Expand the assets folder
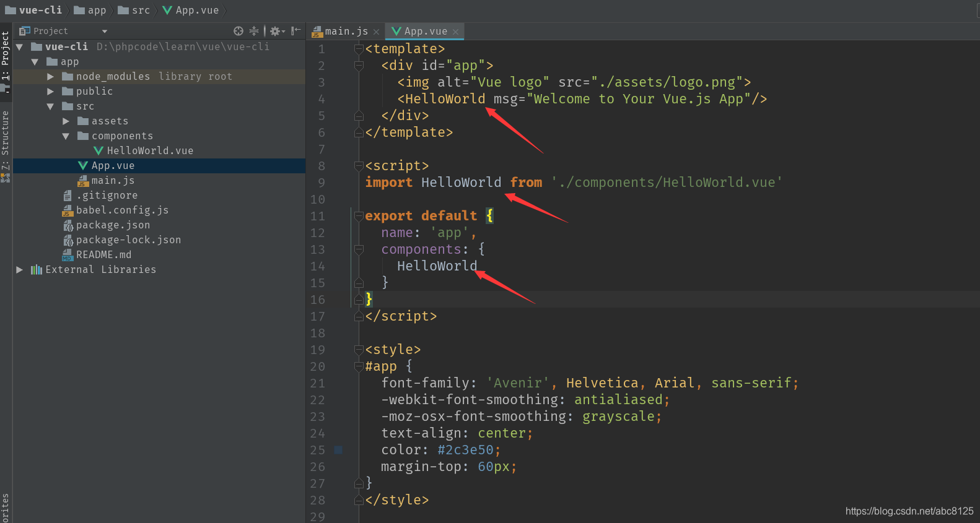 66,121
